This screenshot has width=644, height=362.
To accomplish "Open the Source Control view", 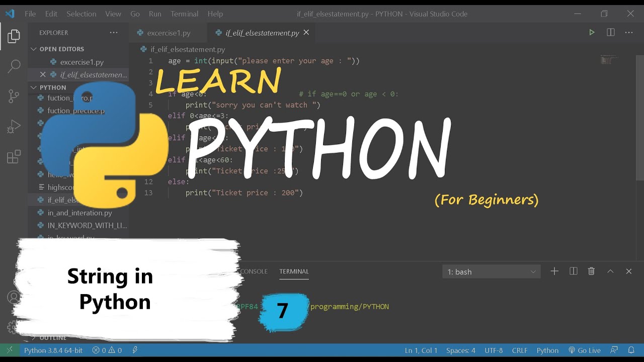I will (14, 96).
